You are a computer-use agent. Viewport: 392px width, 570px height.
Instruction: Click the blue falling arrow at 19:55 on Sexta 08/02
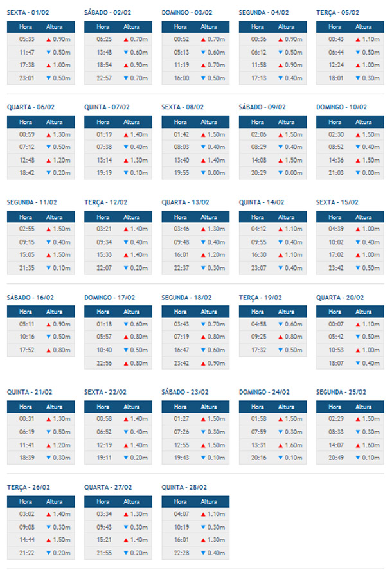click(x=202, y=173)
